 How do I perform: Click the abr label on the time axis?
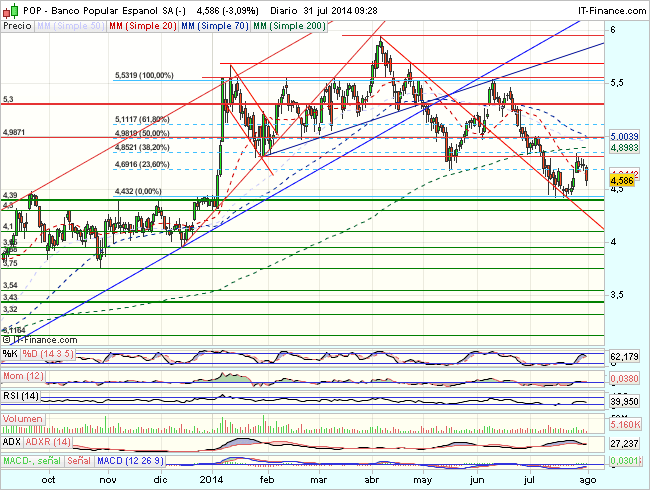371,480
